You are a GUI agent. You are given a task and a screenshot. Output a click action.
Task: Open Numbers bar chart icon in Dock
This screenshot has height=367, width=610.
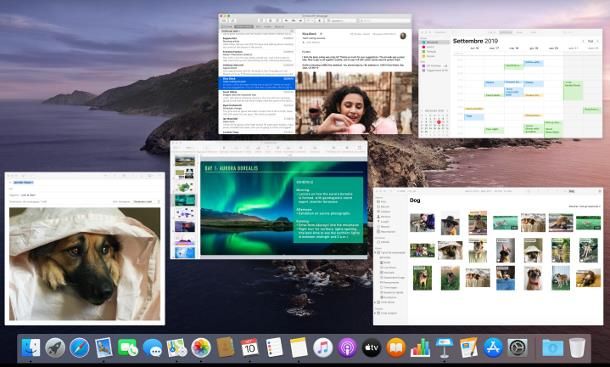pyautogui.click(x=420, y=347)
